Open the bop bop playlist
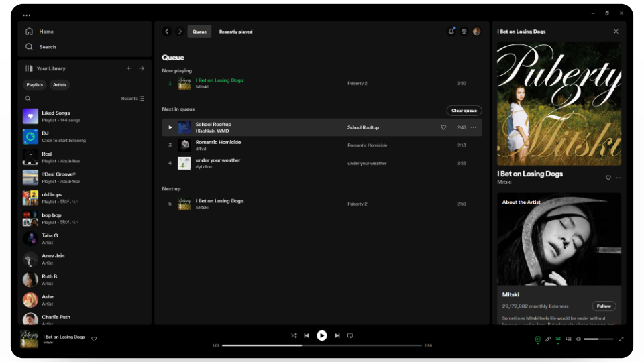The height and width of the screenshot is (362, 644). coord(85,219)
